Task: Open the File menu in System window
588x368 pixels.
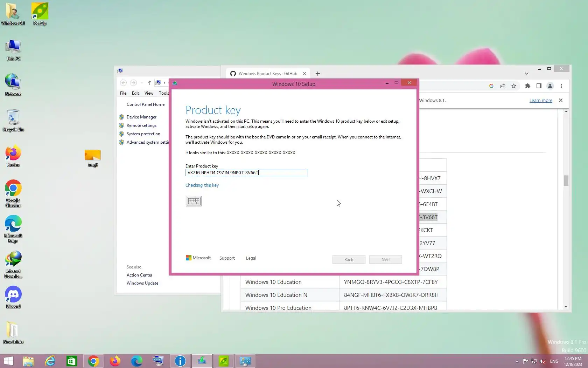Action: 123,93
